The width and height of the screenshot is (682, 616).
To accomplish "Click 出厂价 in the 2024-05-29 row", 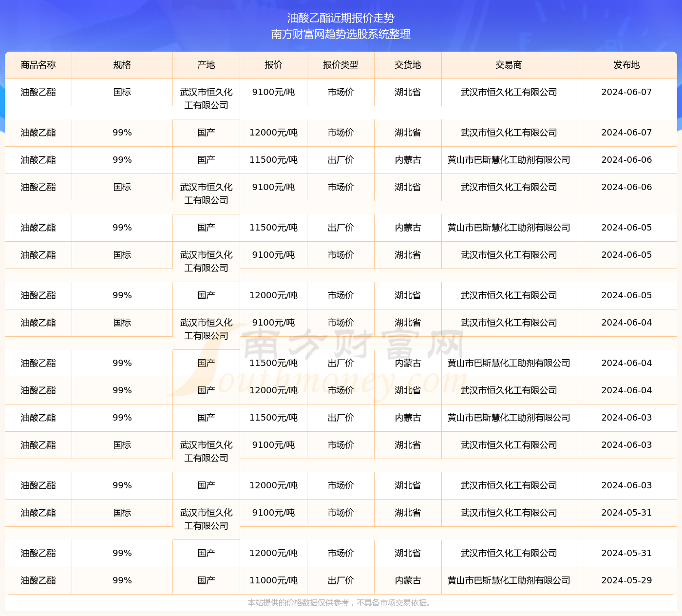I will (341, 580).
